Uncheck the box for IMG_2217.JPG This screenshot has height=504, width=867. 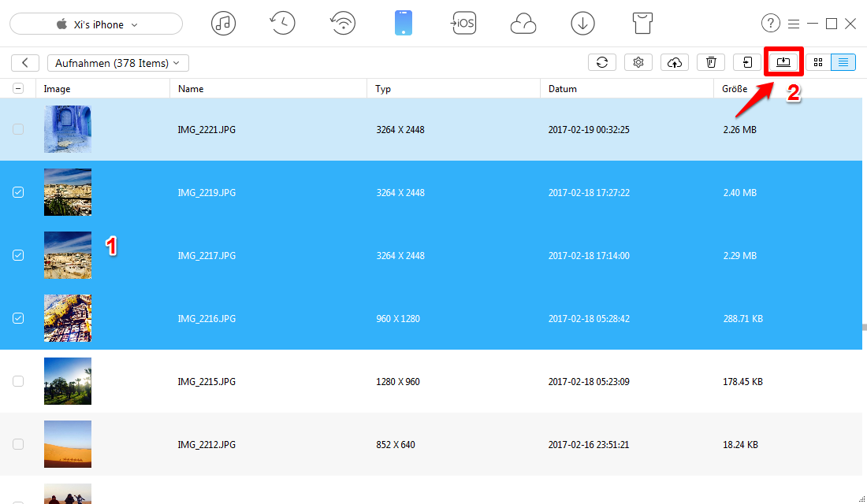coord(18,255)
